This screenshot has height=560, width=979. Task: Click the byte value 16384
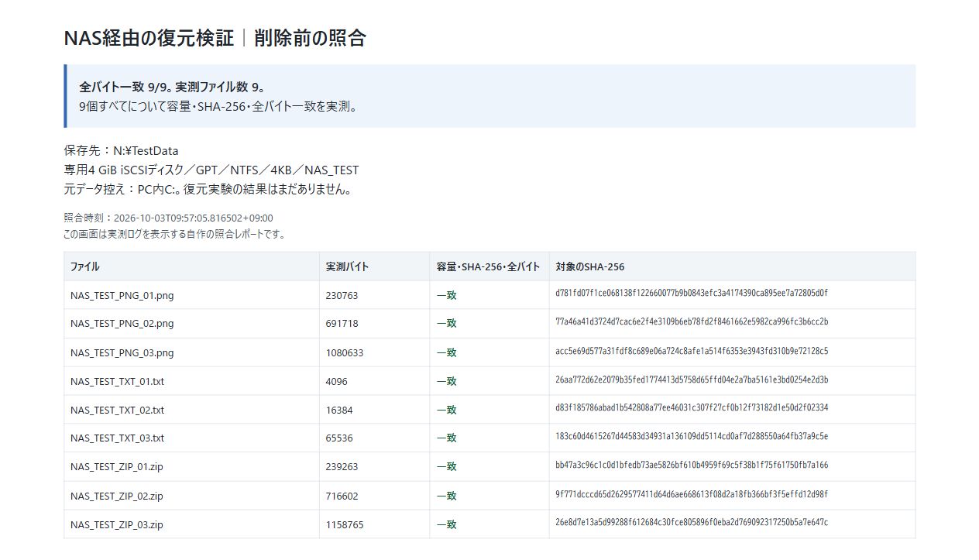pyautogui.click(x=339, y=410)
